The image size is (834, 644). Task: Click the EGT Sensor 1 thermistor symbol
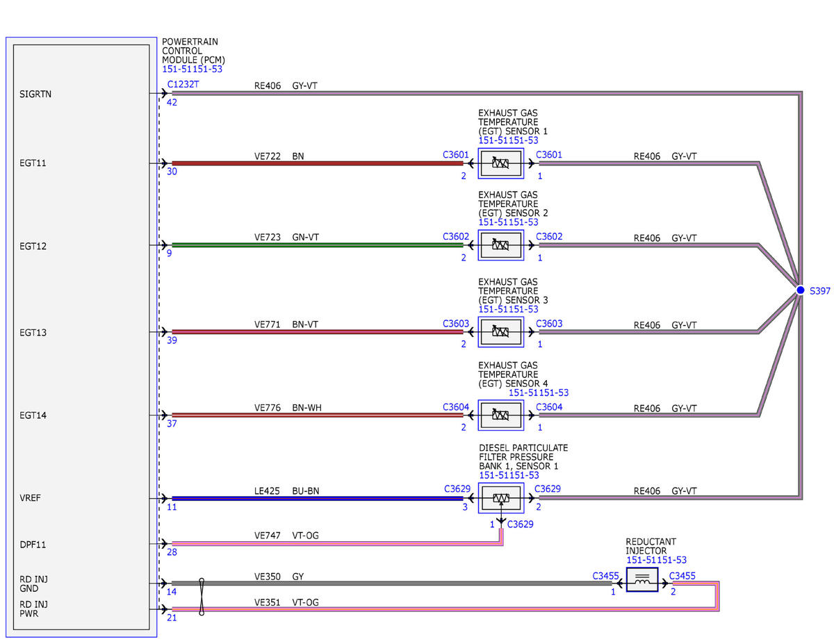[x=501, y=163]
